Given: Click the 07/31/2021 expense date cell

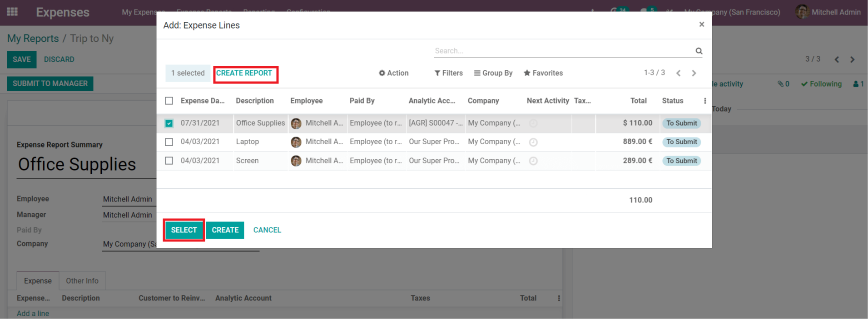Looking at the screenshot, I should [x=200, y=123].
